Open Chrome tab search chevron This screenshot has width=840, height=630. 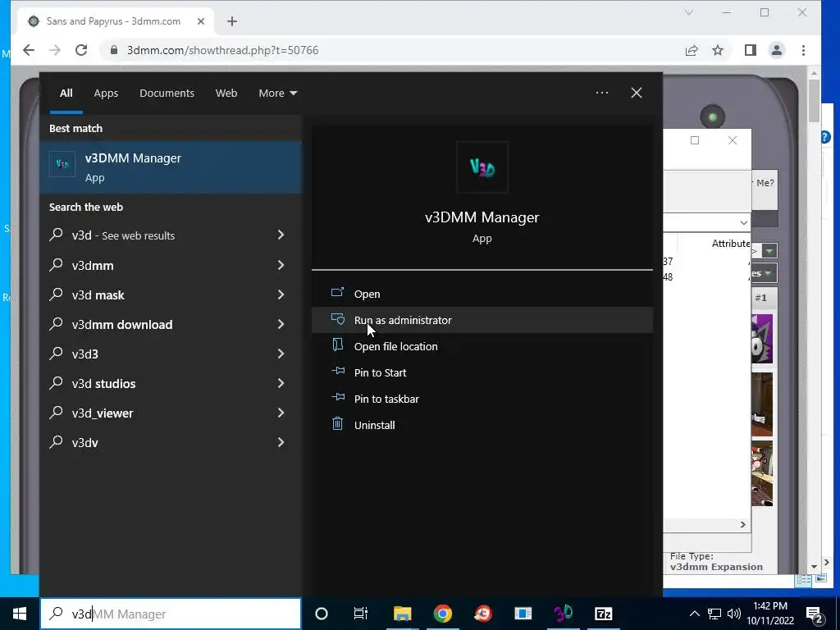tap(689, 12)
